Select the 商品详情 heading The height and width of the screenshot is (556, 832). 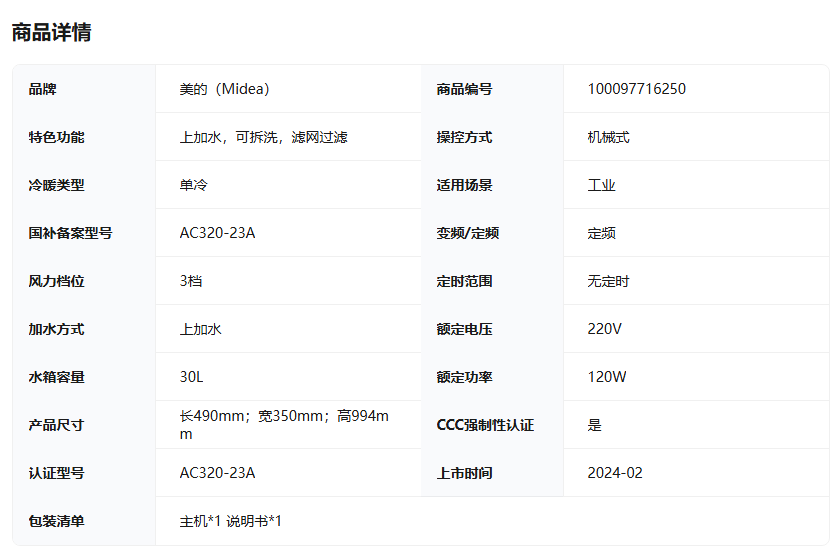(51, 32)
